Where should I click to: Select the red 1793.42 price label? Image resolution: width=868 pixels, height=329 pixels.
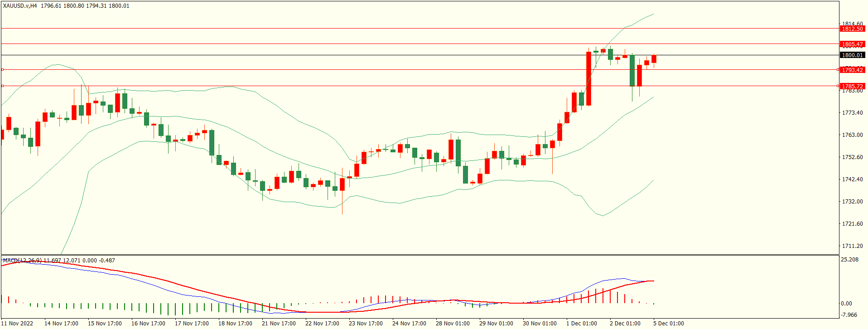[x=852, y=70]
